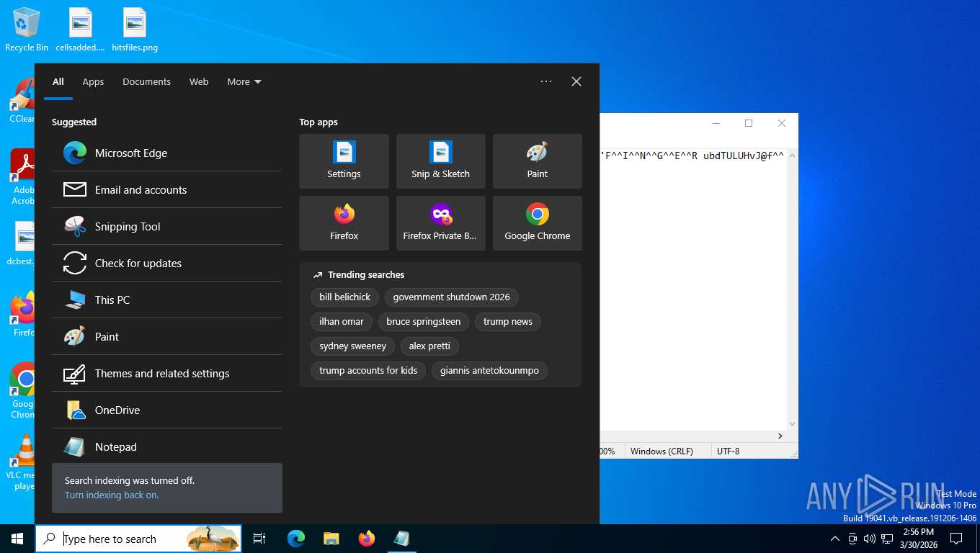
Task: Switch to the Apps search tab
Action: pyautogui.click(x=93, y=81)
